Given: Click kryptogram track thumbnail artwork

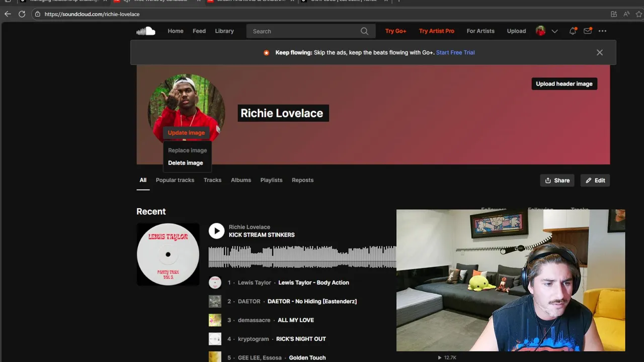Looking at the screenshot, I should pyautogui.click(x=215, y=339).
